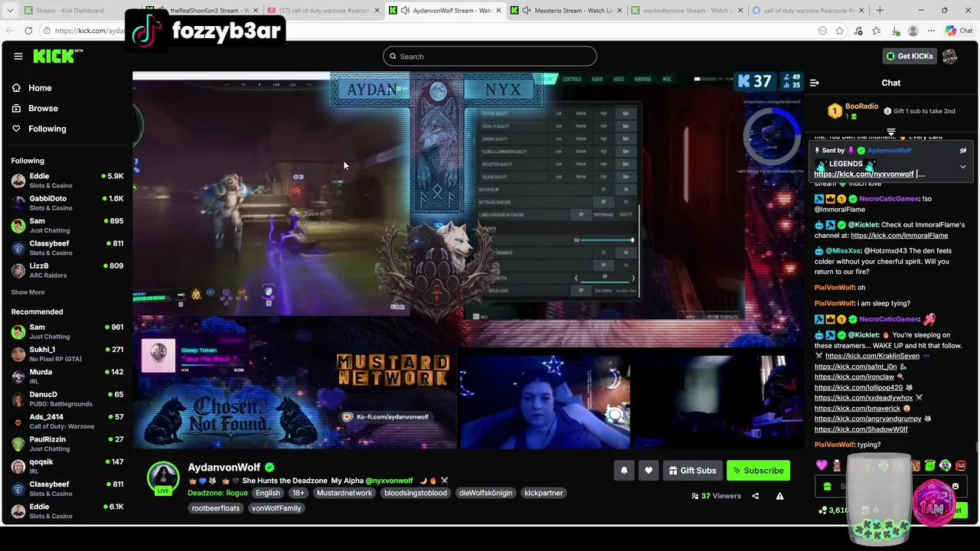Screen dimensions: 980x551
Task: Open the pinned nyxvonwolf channel link
Action: [x=864, y=174]
